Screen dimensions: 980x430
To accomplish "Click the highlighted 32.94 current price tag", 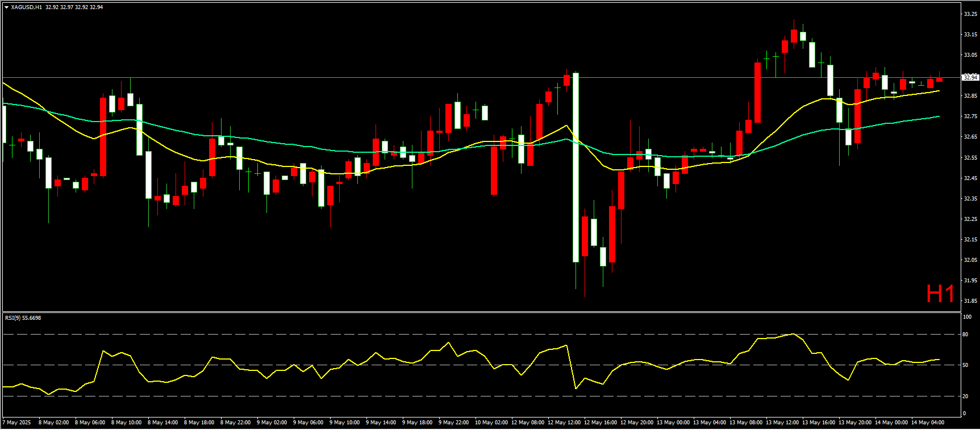I will pyautogui.click(x=970, y=77).
